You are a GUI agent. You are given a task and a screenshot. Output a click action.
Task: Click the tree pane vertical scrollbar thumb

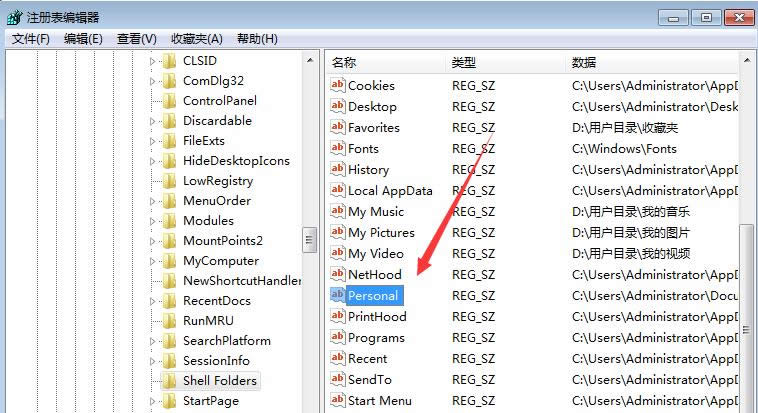tap(310, 241)
